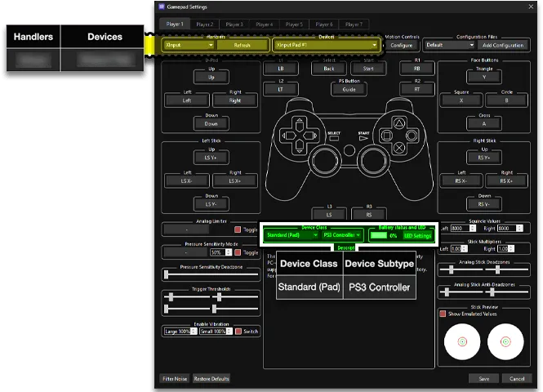Screen dimensions: 543x392
Task: Click the Circle B mapping button
Action: click(506, 100)
